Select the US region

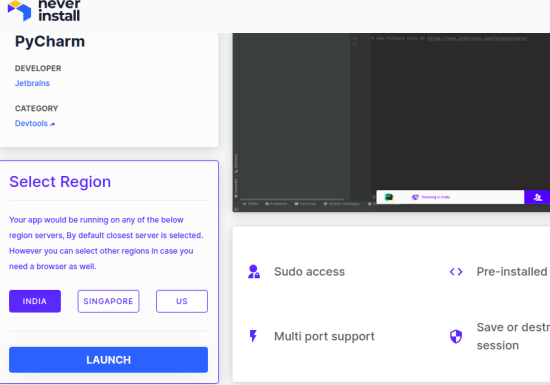click(x=182, y=301)
